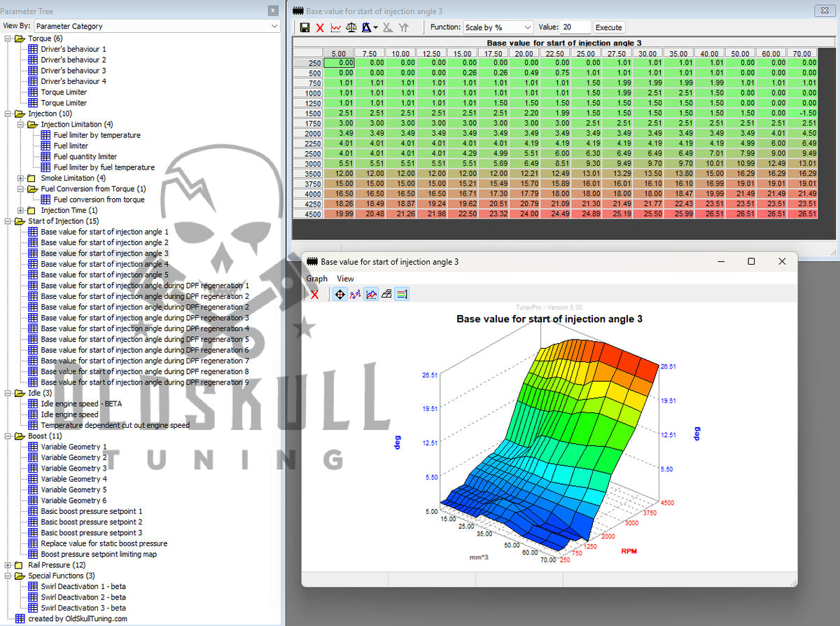This screenshot has height=626, width=840.
Task: Toggle the color legend bars in graph toolbar
Action: coord(402,295)
